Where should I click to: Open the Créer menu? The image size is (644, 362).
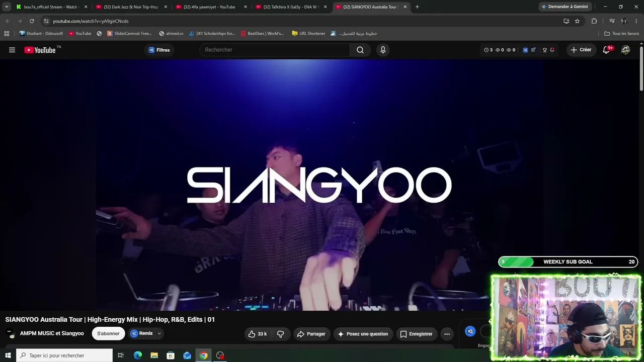coord(581,50)
